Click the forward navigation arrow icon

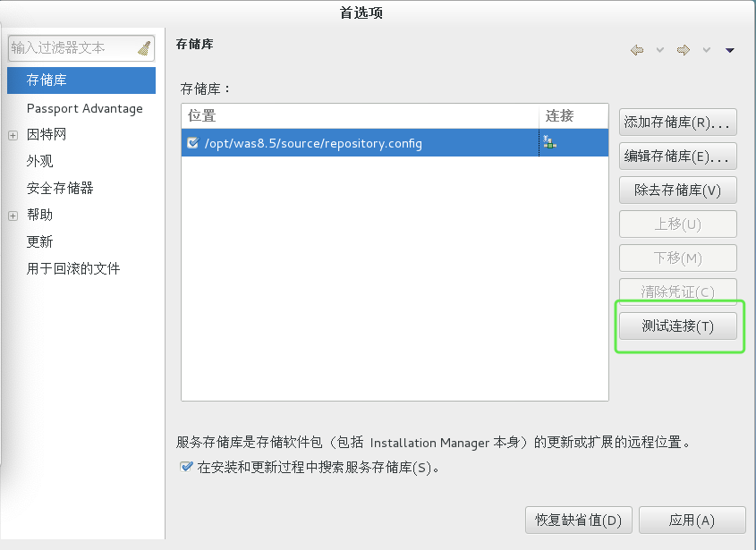[684, 50]
